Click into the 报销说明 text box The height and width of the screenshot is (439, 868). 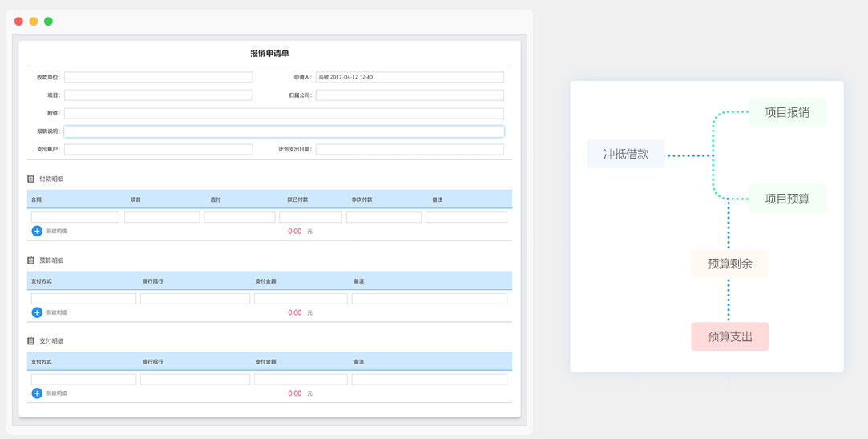[x=284, y=131]
